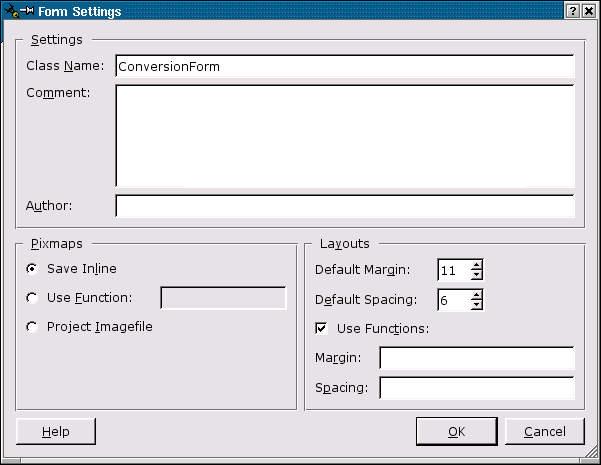
Task: Click the Class Name text field
Action: coord(344,66)
